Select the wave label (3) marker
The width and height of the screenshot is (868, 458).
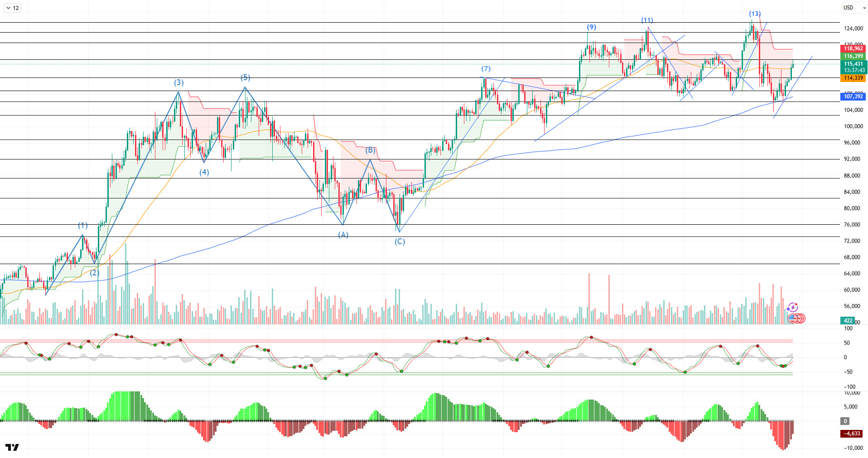click(x=178, y=82)
